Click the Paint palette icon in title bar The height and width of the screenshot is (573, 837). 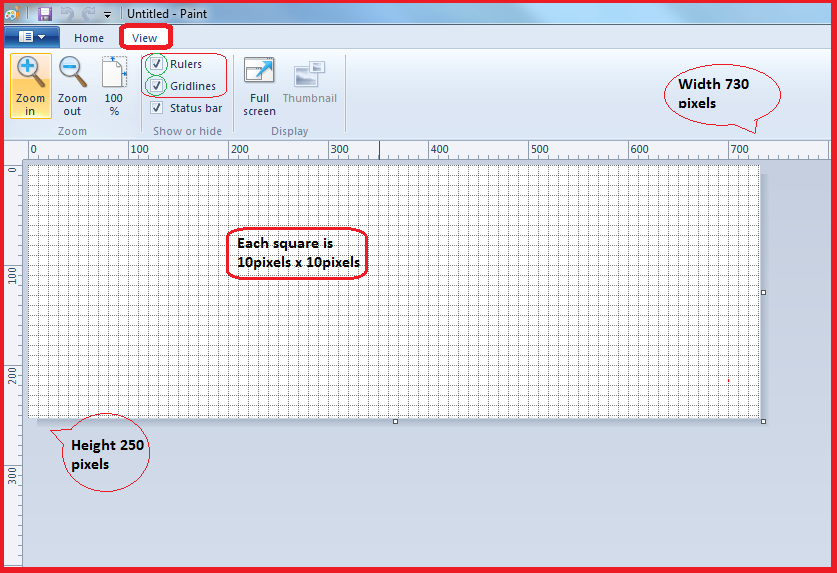(x=11, y=14)
